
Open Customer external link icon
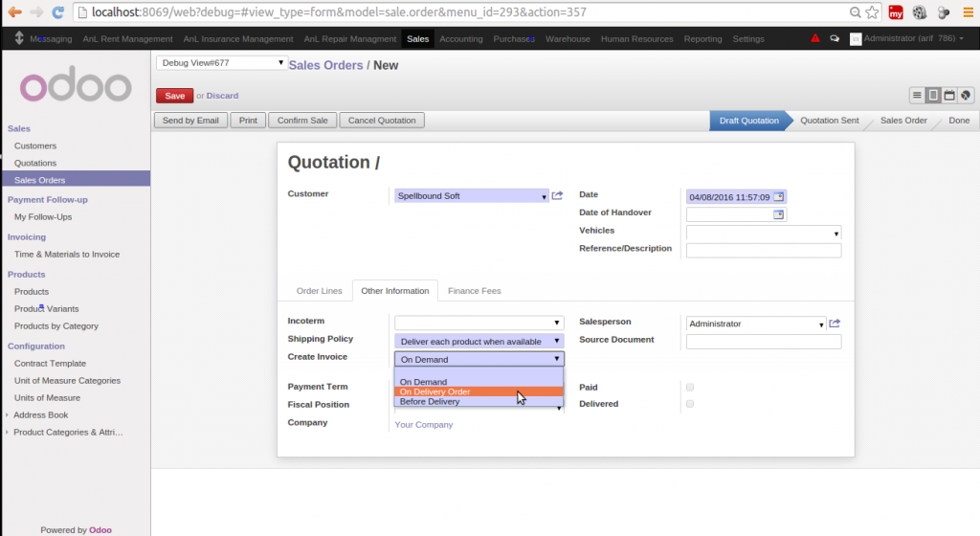click(558, 196)
